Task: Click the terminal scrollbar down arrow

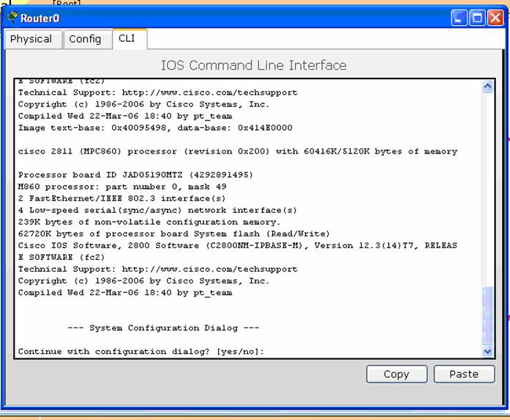Action: pos(488,351)
